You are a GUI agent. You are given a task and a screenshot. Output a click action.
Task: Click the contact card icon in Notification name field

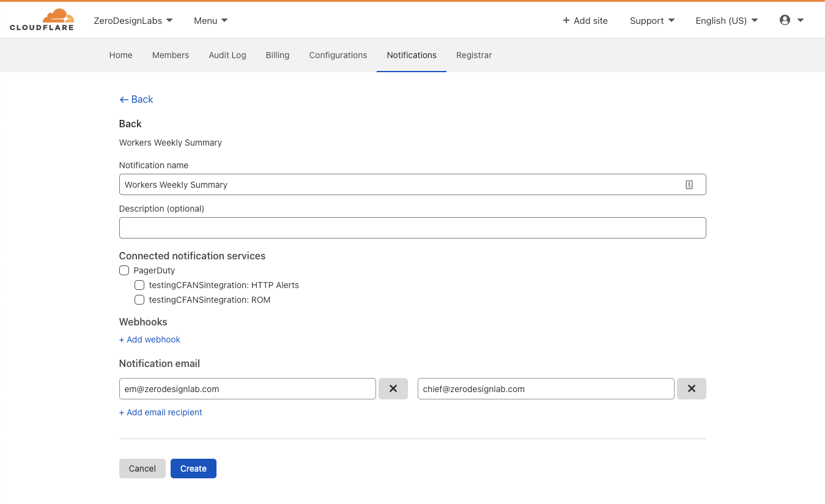[x=689, y=185]
